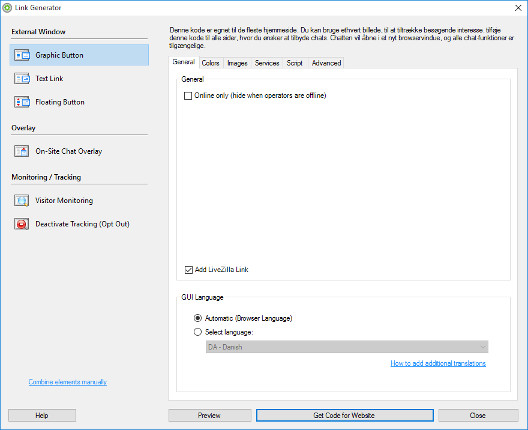
Task: Expand the DA - Danish language dropdown
Action: tap(347, 347)
